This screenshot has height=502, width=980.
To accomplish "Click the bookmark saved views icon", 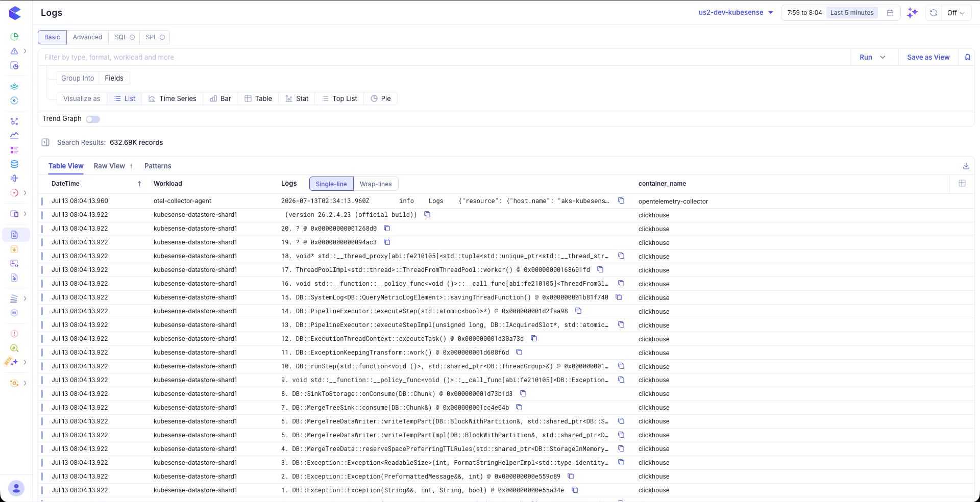I will 967,57.
